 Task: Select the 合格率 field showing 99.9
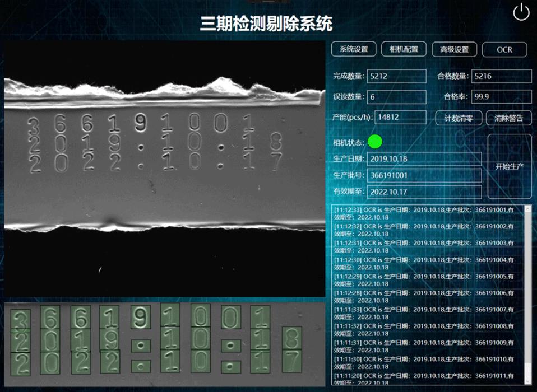pyautogui.click(x=501, y=97)
